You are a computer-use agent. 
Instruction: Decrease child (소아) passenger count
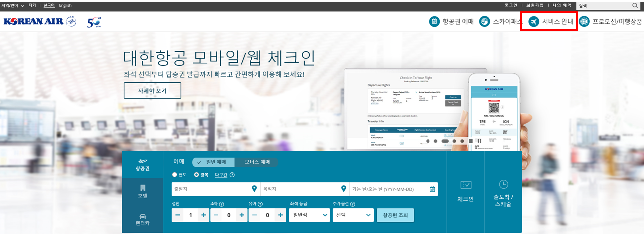coord(216,215)
